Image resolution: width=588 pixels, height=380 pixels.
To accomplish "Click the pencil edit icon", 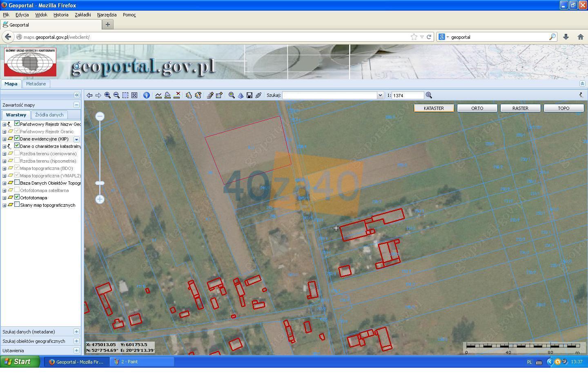I will pyautogui.click(x=258, y=95).
